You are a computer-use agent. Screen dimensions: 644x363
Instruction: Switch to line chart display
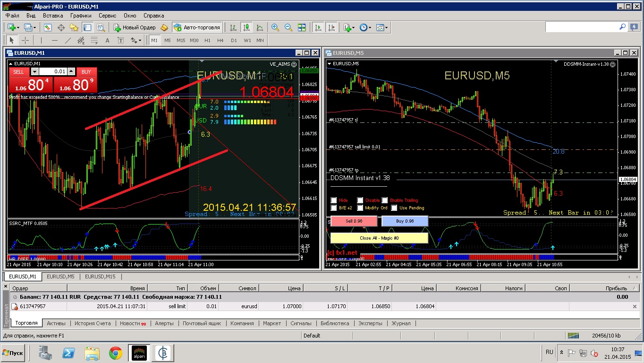259,27
